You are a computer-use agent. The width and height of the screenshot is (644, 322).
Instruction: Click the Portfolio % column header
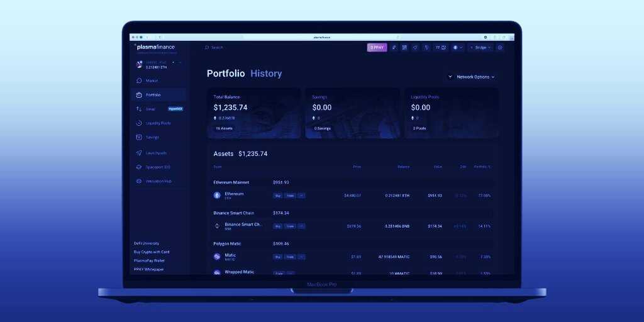point(482,167)
